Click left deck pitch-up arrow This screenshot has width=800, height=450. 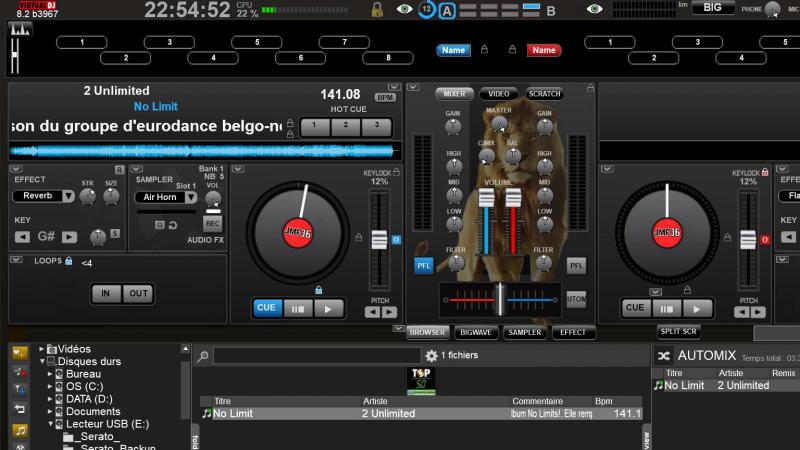pos(389,312)
